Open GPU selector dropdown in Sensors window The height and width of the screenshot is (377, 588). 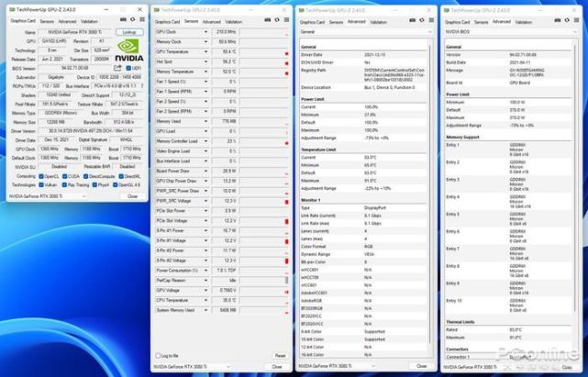pos(192,367)
